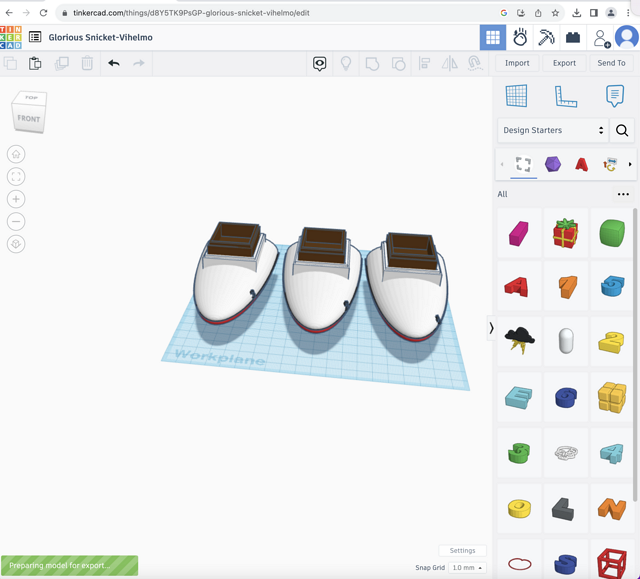640x579 pixels.
Task: Select the purple Basic Shapes tab
Action: click(x=553, y=164)
